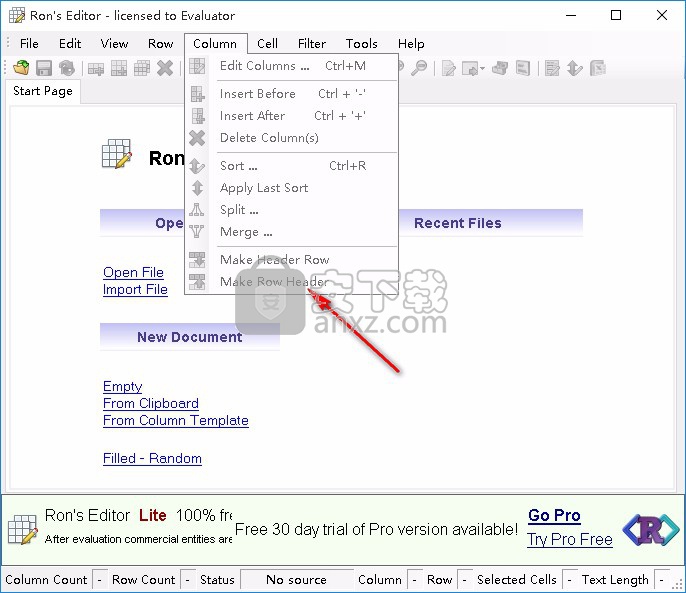Click the Filled - Random link
The height and width of the screenshot is (593, 686).
(x=152, y=459)
